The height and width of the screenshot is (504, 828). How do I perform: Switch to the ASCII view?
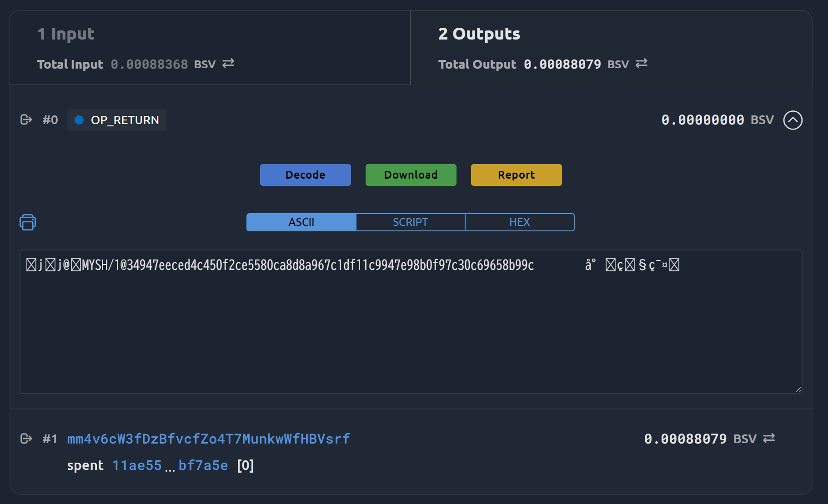pos(301,222)
